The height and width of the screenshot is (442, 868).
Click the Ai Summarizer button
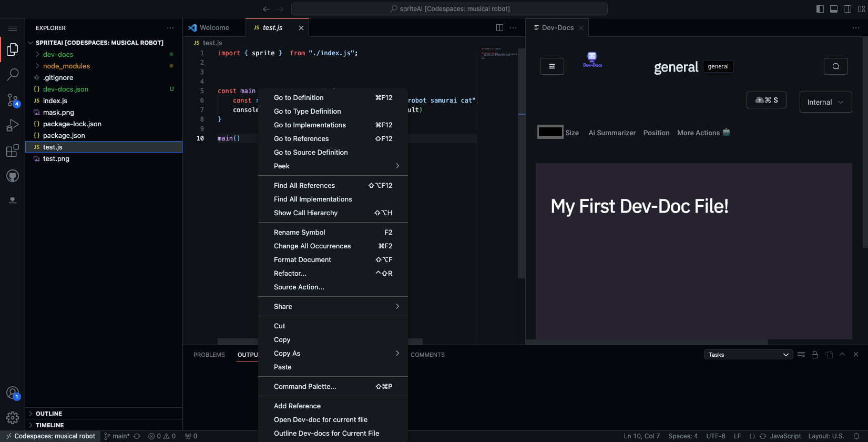pos(612,133)
